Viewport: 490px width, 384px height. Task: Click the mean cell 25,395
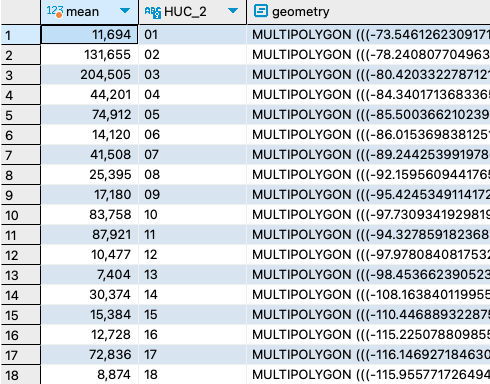(89, 175)
